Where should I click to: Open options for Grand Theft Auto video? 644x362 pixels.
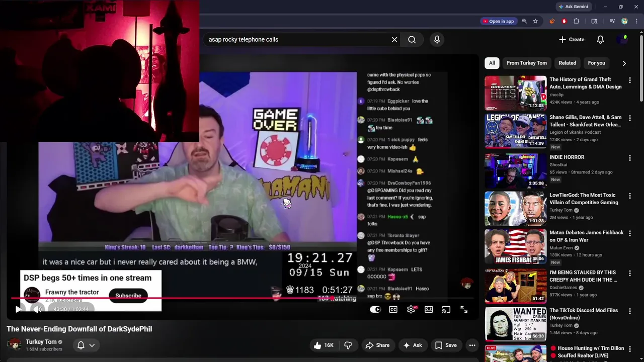[630, 80]
